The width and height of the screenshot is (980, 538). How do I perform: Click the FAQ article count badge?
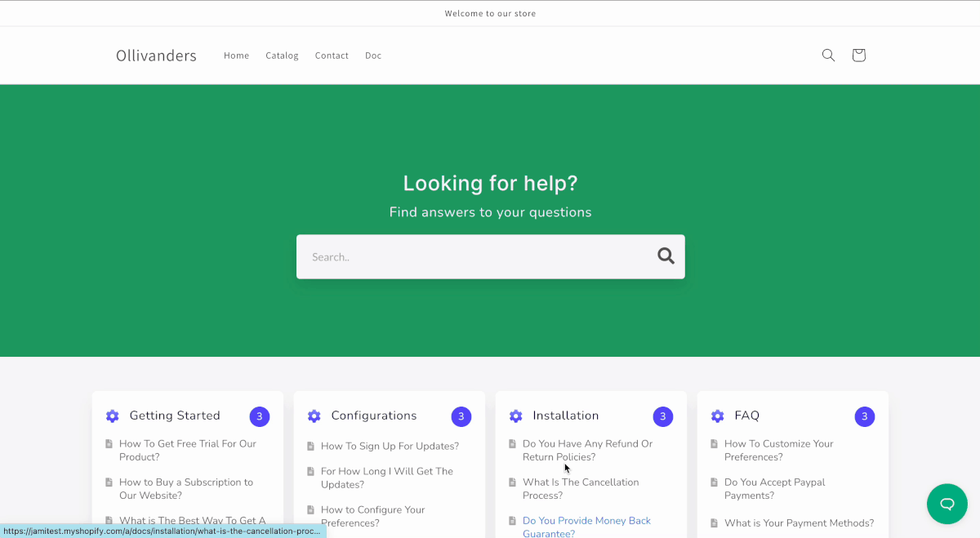[x=864, y=416]
